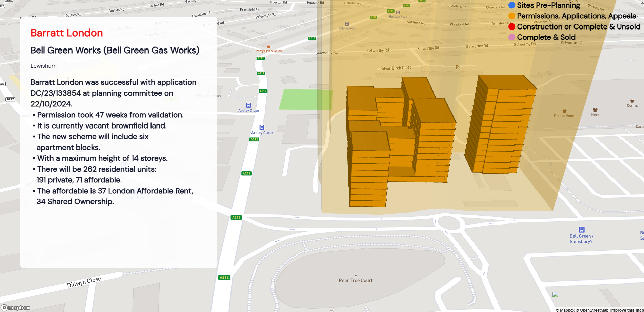
Task: Click the Pets at Home shop icon
Action: click(564, 111)
